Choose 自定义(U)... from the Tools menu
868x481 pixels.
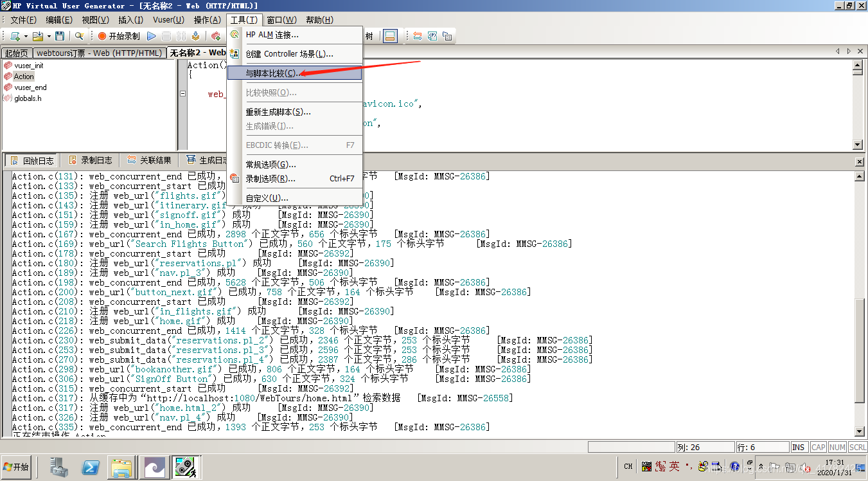295,198
